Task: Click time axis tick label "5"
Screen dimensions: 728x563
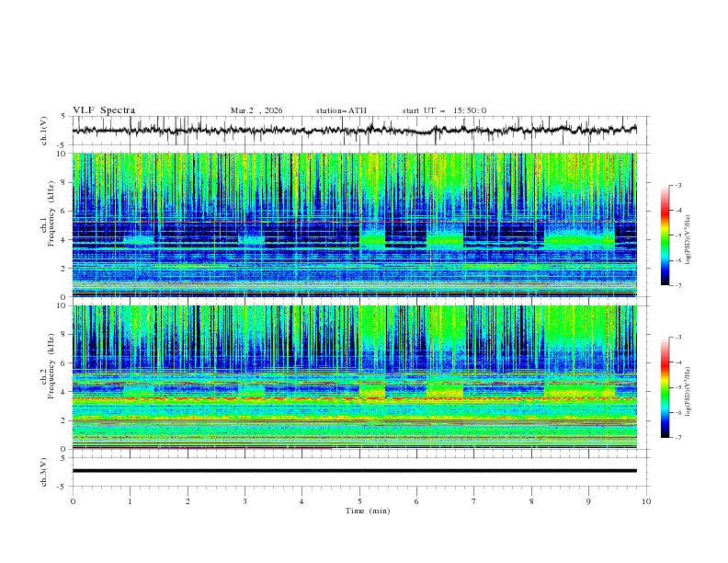Action: (359, 501)
